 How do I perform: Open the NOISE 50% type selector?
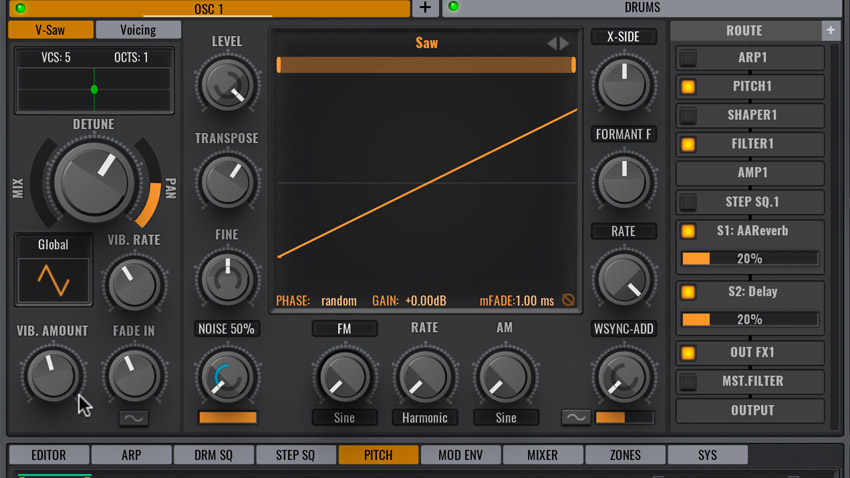[x=227, y=329]
